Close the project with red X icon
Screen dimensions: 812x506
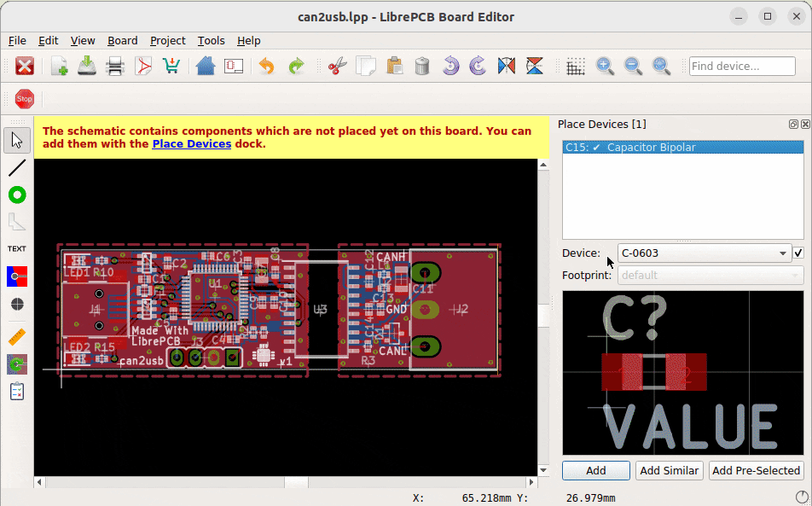25,67
